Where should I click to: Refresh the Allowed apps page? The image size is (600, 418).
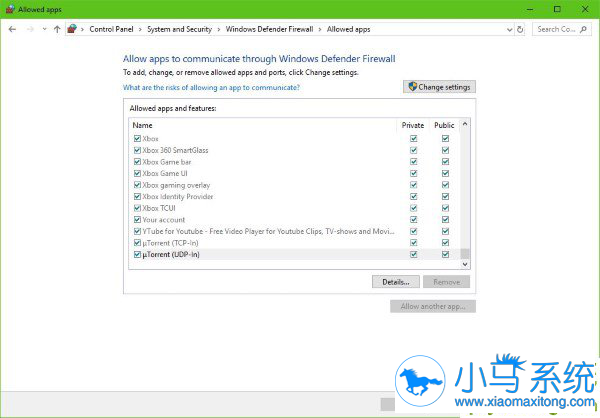[520, 29]
